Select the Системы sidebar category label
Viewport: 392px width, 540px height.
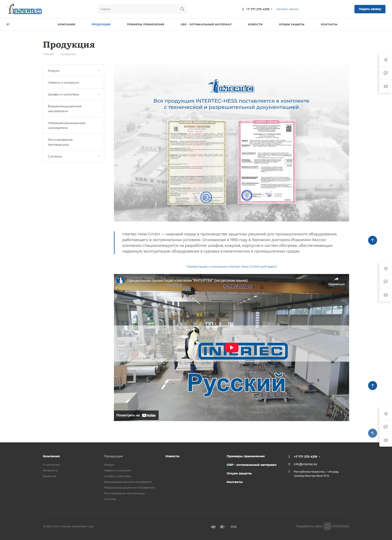tap(55, 157)
